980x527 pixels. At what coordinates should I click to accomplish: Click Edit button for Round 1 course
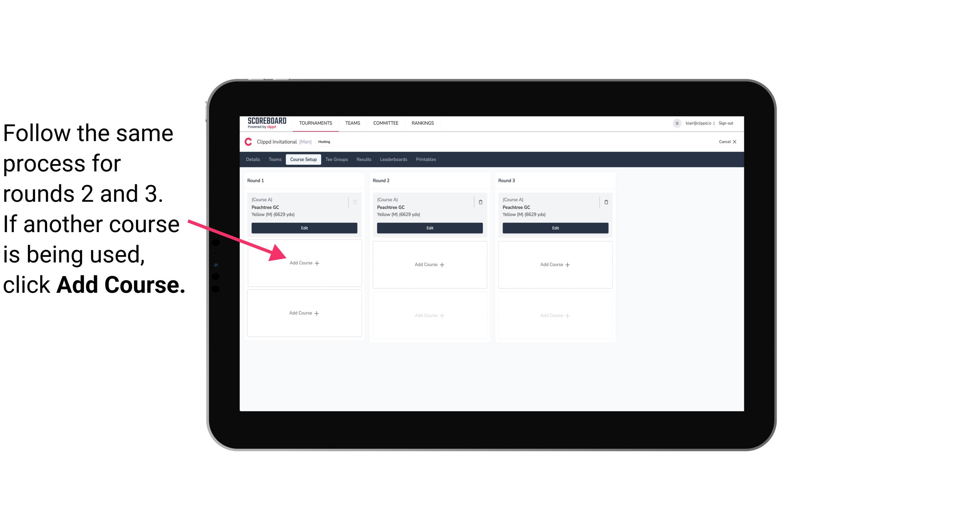coord(303,228)
